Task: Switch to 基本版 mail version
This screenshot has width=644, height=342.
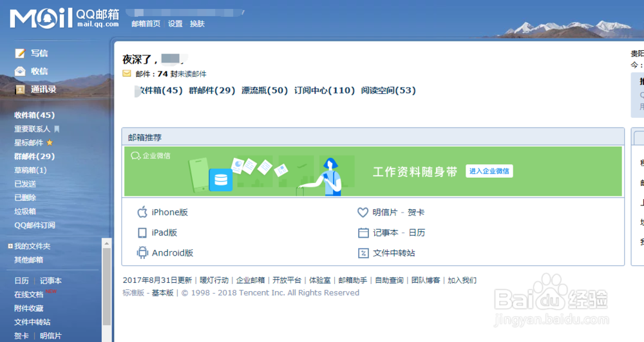Action: (x=163, y=293)
